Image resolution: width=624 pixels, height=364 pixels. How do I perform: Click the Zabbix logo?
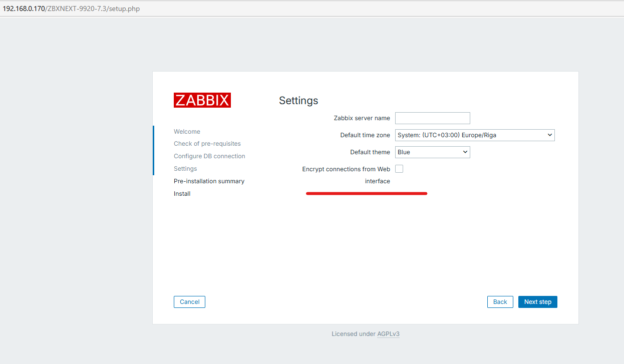(202, 100)
